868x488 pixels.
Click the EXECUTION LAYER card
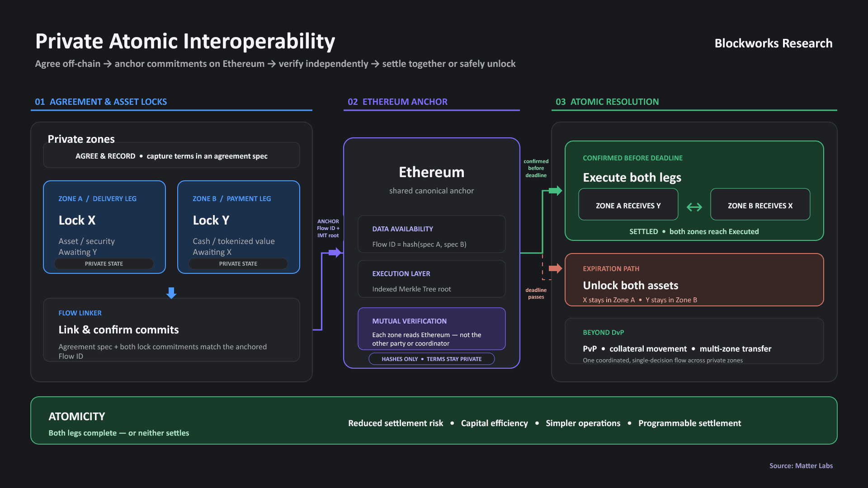pos(432,279)
